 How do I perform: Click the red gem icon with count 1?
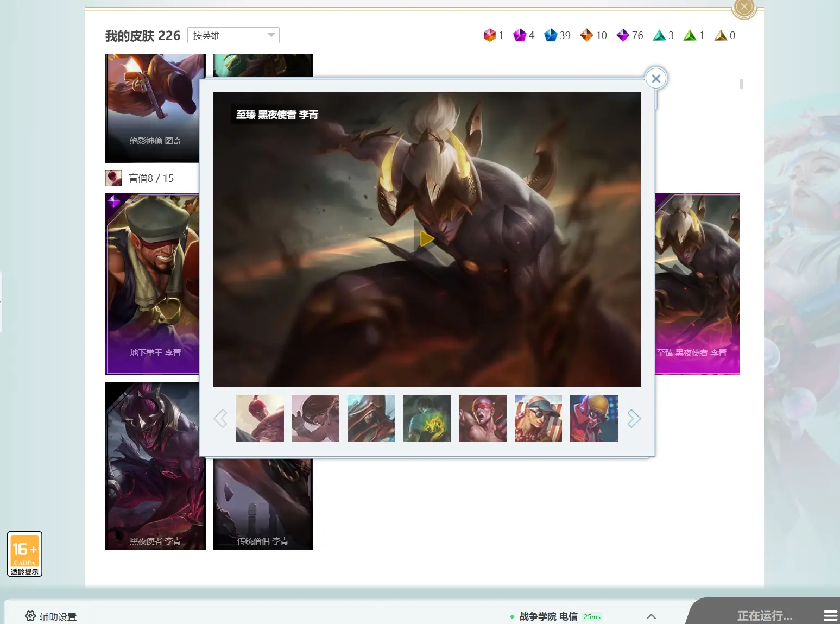[x=489, y=35]
